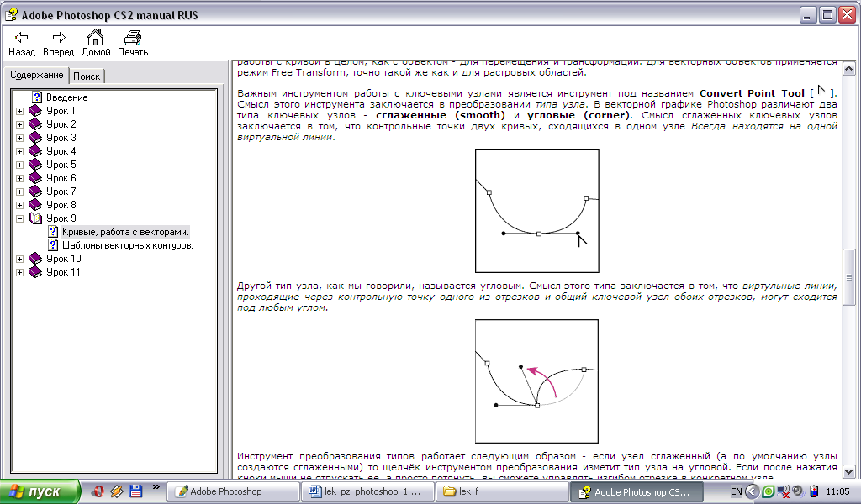Expand the Урок 11 node
861x504 pixels.
coord(20,272)
